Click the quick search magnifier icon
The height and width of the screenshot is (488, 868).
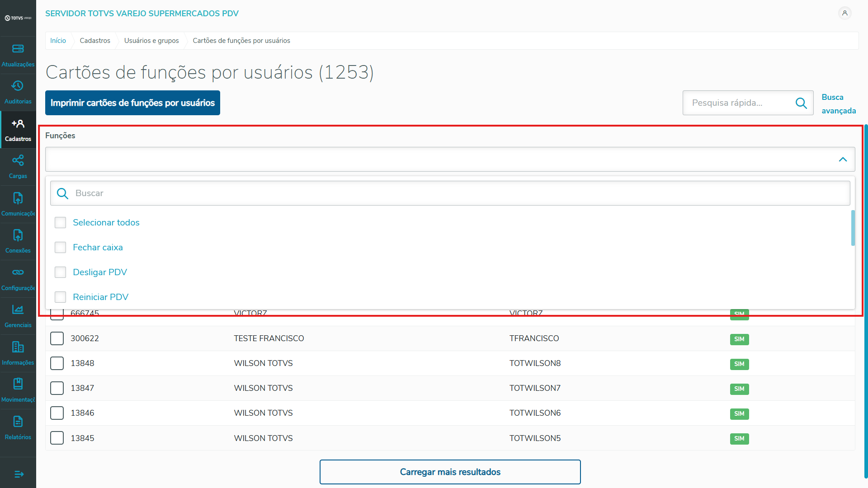click(801, 103)
